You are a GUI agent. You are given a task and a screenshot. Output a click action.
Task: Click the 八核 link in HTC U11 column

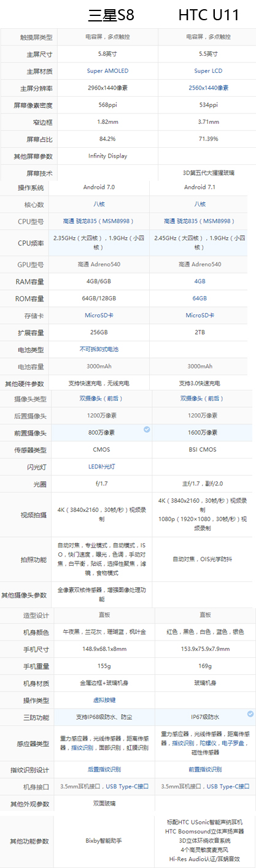[x=200, y=204]
